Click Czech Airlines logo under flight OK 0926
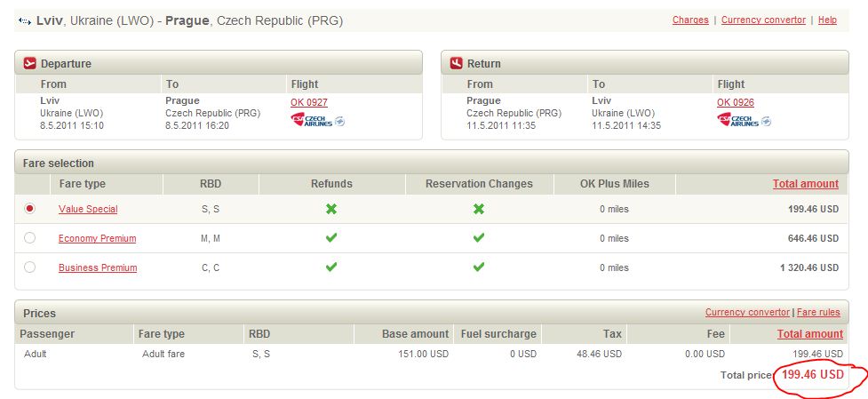868x399 pixels. (744, 120)
